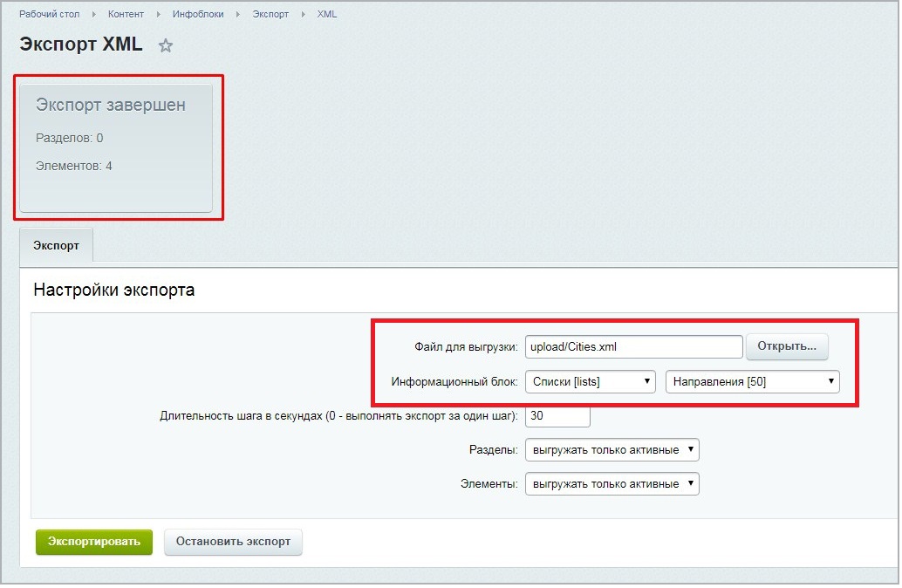The image size is (902, 588).
Task: Click the arrow after Инфоблоки breadcrumb
Action: pos(236,15)
